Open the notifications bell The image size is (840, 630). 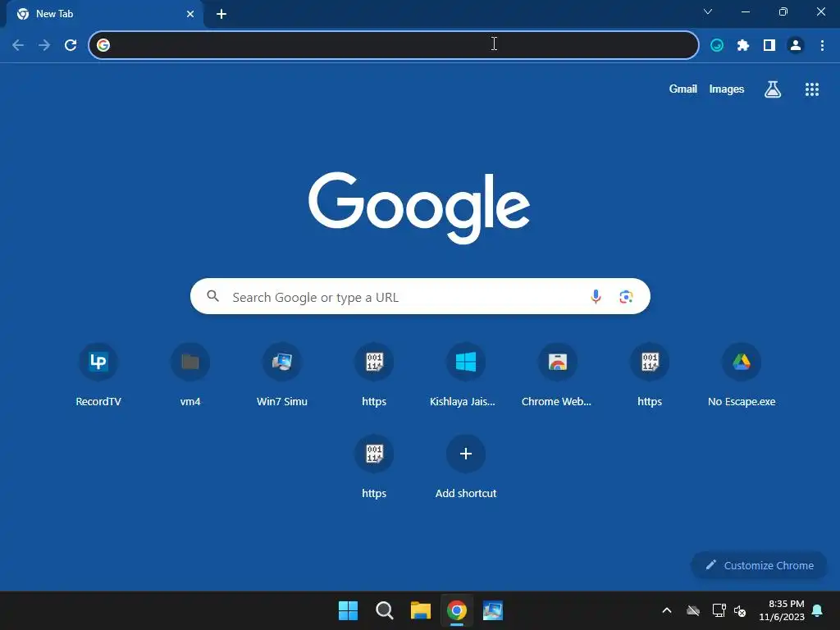coord(817,610)
